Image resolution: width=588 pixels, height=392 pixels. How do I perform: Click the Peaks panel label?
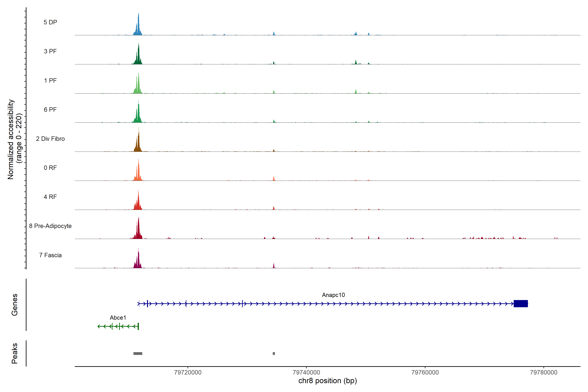click(x=15, y=353)
